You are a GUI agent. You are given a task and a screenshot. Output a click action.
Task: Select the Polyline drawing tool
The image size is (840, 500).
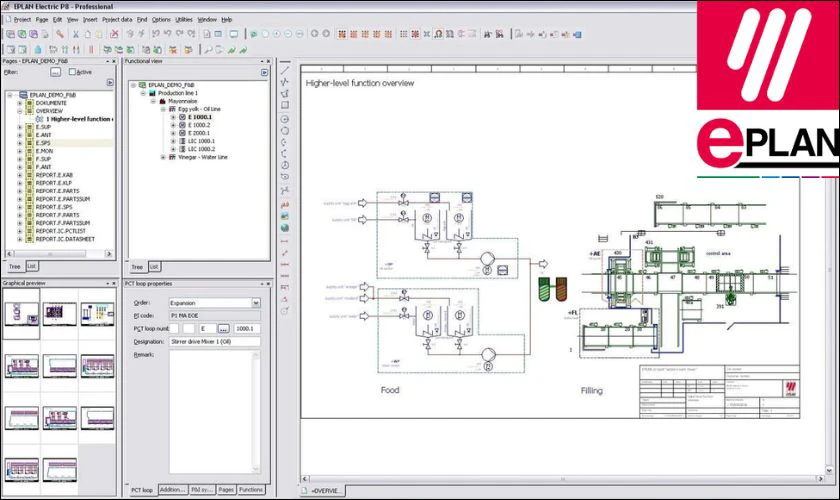point(285,81)
